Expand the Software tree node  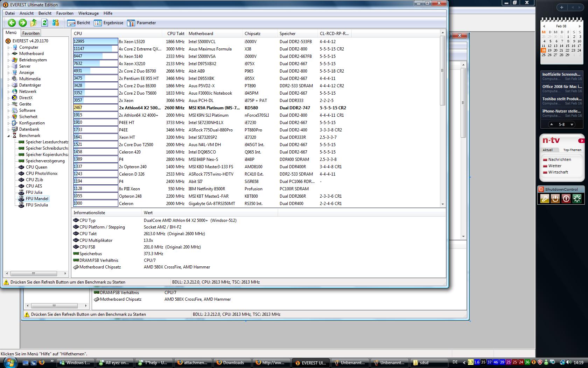point(9,110)
